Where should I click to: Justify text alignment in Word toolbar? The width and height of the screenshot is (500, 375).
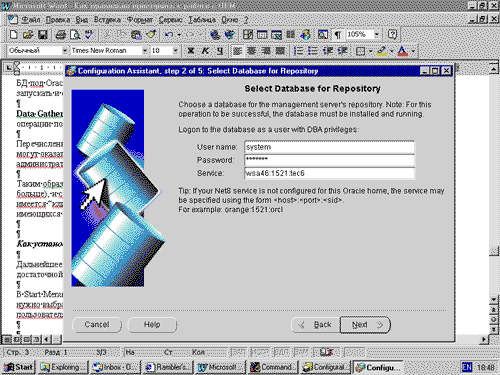[280, 51]
